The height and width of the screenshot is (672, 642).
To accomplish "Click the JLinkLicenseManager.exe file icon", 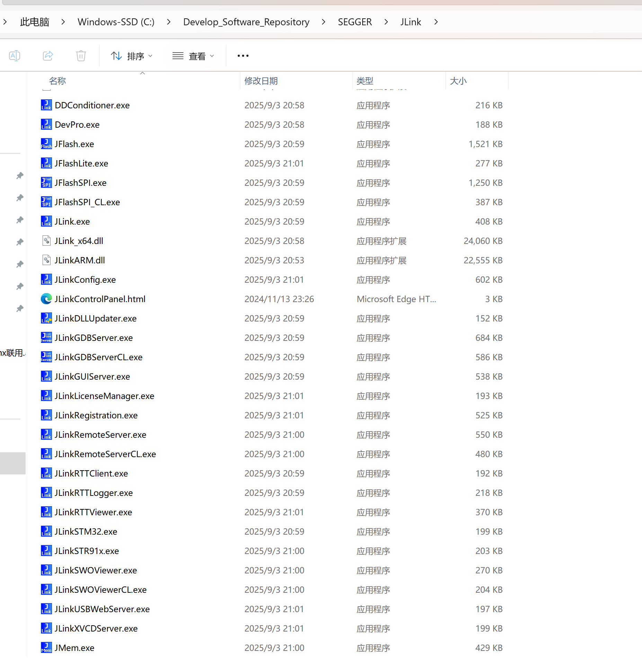I will 46,396.
